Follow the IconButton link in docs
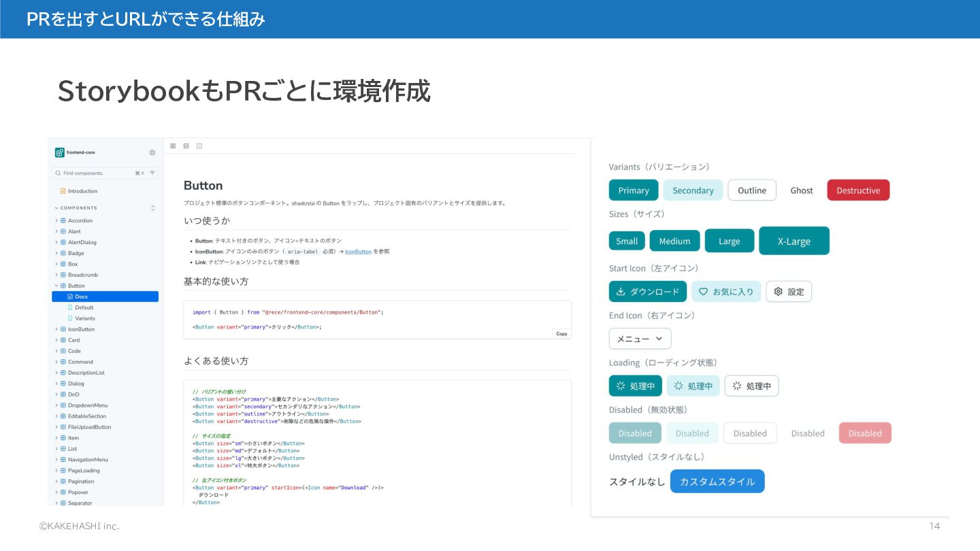The image size is (980, 551). coord(358,252)
